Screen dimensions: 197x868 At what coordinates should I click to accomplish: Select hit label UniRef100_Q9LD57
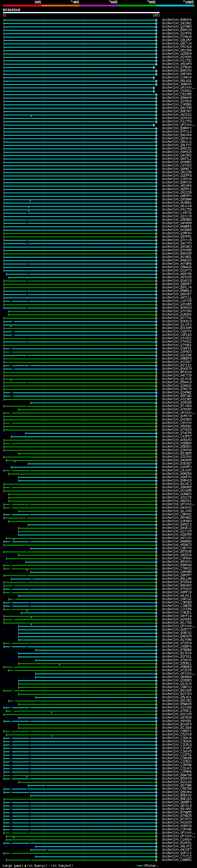(176, 40)
